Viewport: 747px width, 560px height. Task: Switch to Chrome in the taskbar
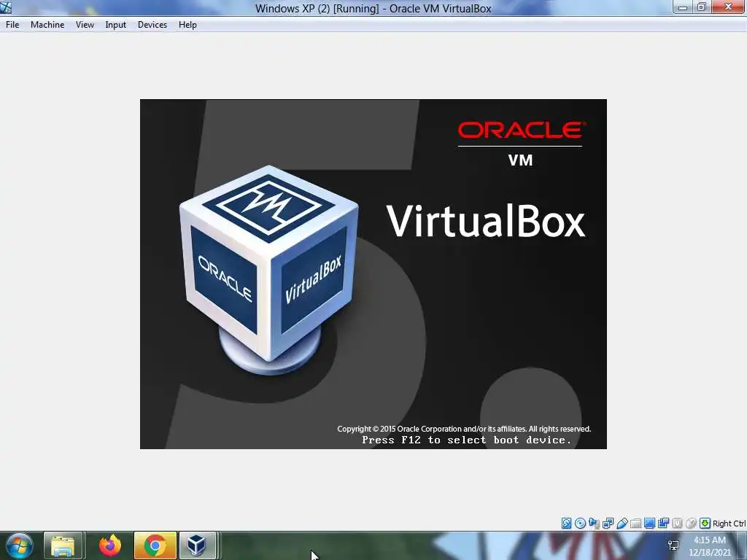point(155,545)
